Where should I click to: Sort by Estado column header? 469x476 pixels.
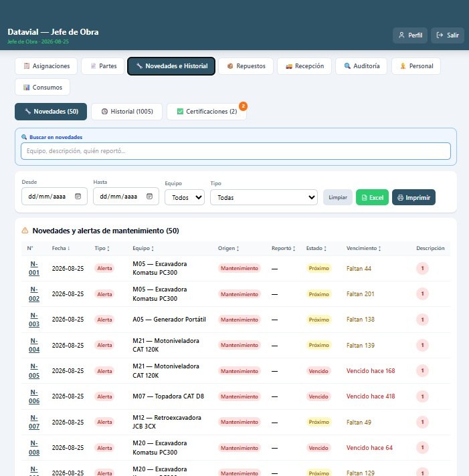[316, 248]
